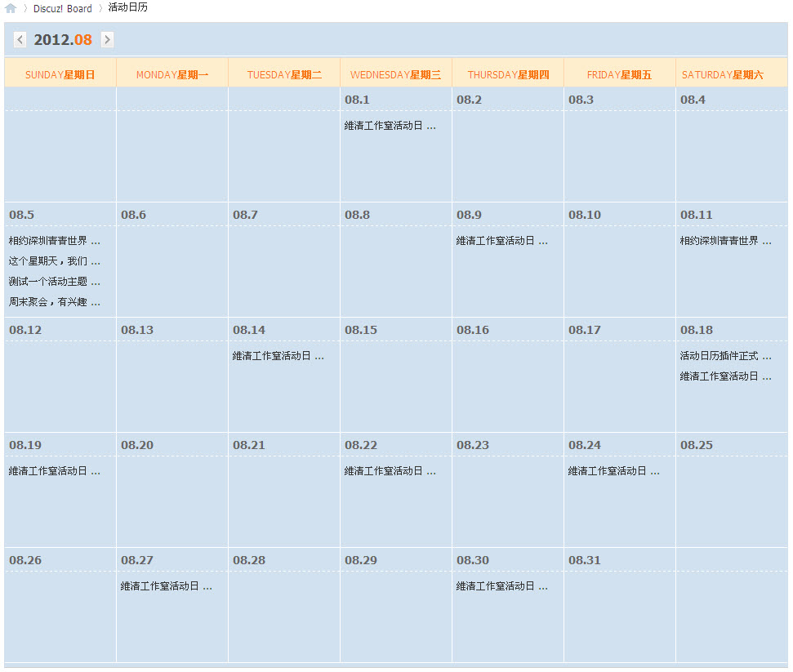This screenshot has width=793, height=672.
Task: Open 活动日历 breadcrumb link
Action: pos(128,7)
